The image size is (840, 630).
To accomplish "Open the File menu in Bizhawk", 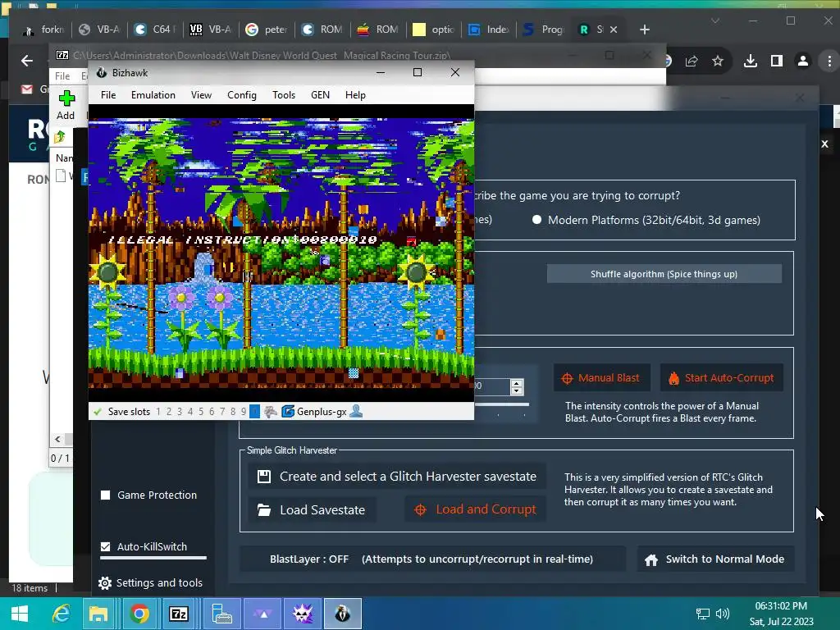I will tap(108, 95).
